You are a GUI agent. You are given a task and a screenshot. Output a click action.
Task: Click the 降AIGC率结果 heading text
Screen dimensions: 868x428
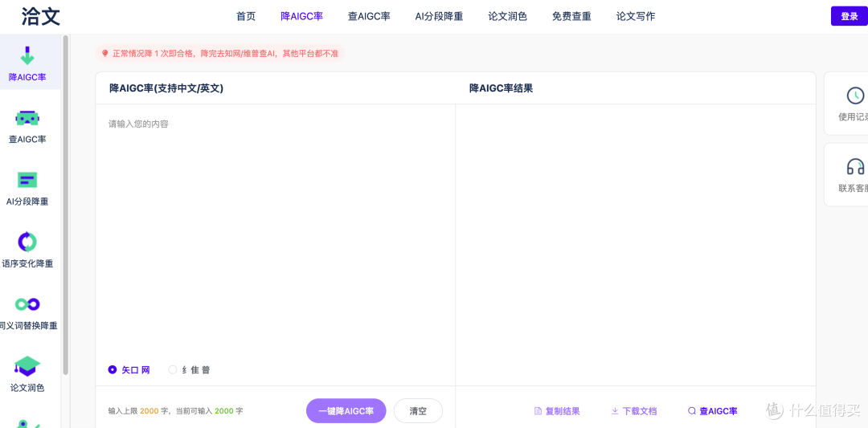point(501,88)
